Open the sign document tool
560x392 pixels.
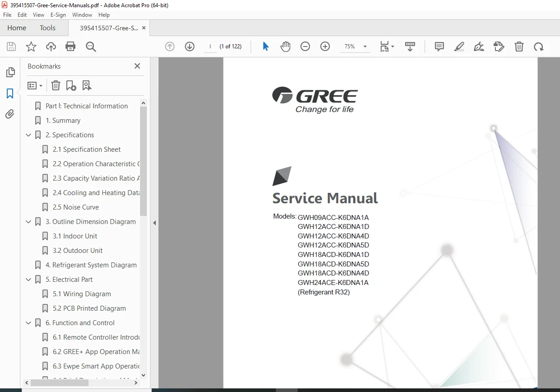pos(479,47)
